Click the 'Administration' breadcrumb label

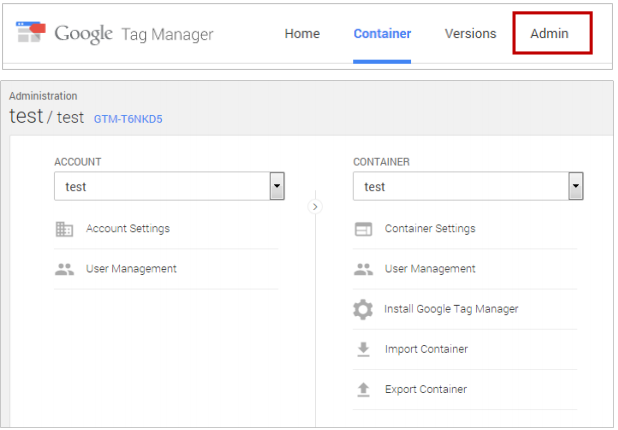(43, 96)
